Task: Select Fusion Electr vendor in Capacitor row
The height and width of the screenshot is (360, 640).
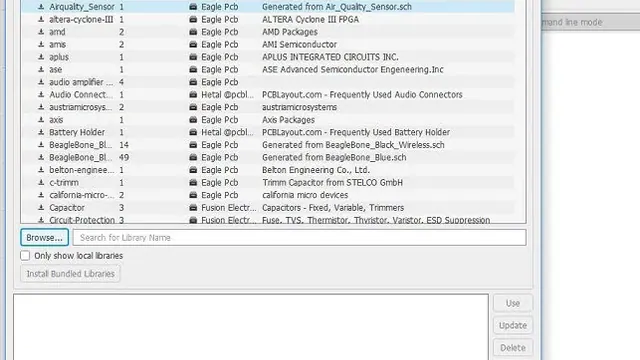Action: pyautogui.click(x=229, y=208)
